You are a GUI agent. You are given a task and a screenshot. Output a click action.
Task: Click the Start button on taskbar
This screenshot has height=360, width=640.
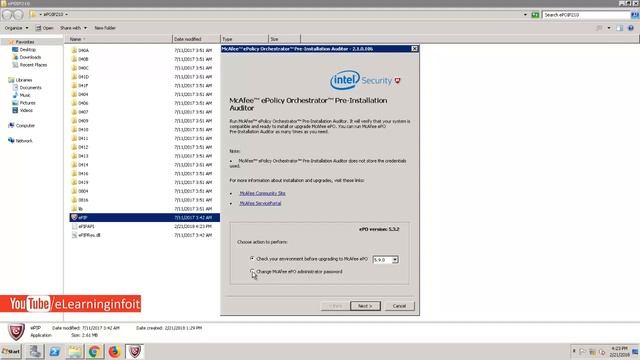coord(11,351)
